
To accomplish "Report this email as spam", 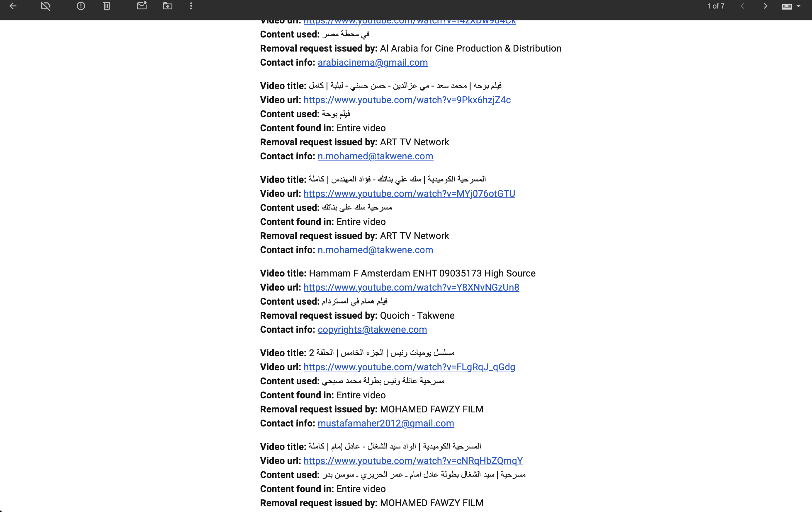I will pyautogui.click(x=81, y=6).
